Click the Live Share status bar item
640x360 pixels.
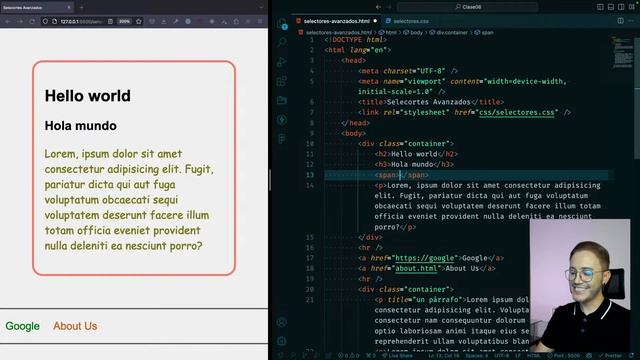(x=396, y=356)
